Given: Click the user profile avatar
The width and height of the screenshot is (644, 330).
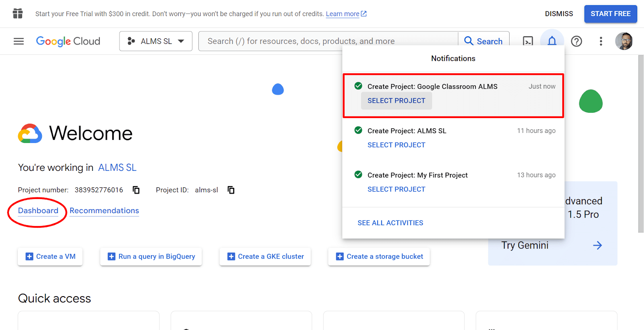Looking at the screenshot, I should (623, 41).
